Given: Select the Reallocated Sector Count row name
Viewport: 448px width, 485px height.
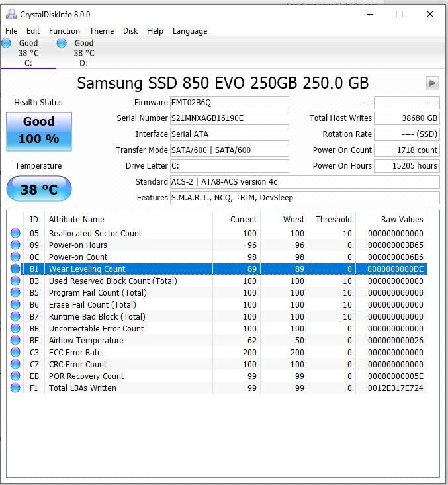Looking at the screenshot, I should click(x=95, y=233).
